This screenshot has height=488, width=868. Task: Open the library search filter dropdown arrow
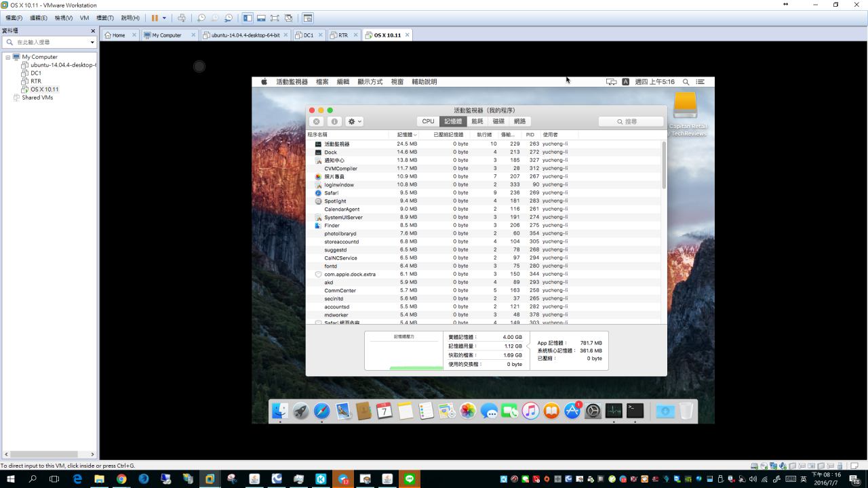click(92, 42)
